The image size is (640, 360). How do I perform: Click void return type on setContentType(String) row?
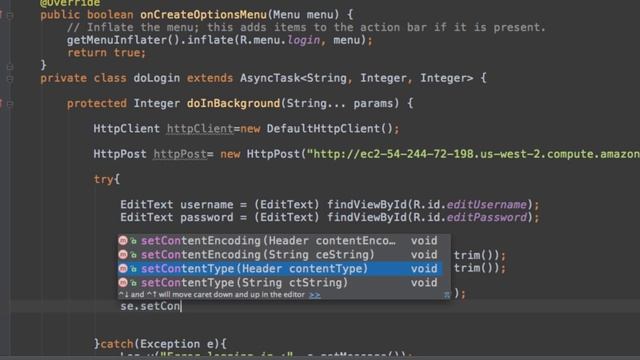pos(424,282)
